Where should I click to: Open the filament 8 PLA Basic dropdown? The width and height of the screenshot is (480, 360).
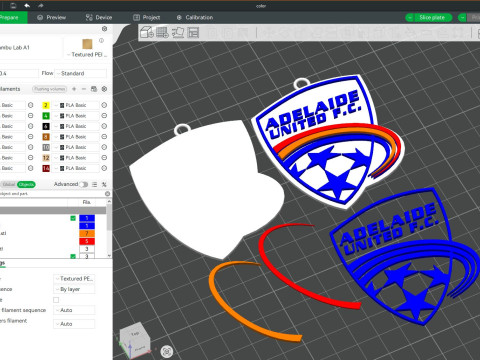[76, 137]
